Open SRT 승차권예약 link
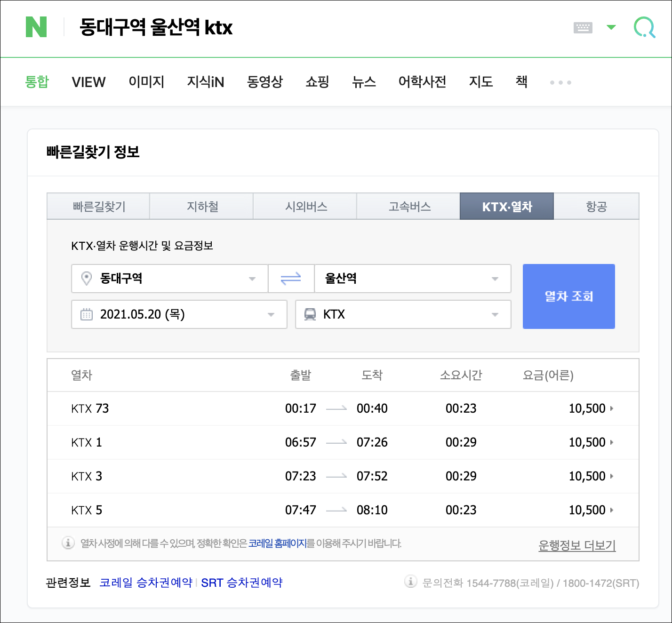Viewport: 672px width, 623px height. (242, 583)
